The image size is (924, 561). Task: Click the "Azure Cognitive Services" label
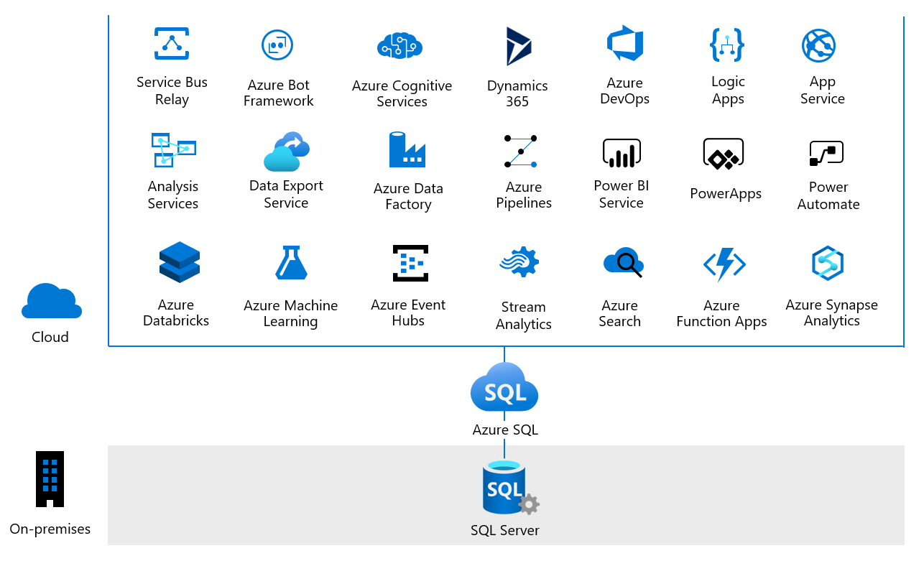[x=402, y=93]
